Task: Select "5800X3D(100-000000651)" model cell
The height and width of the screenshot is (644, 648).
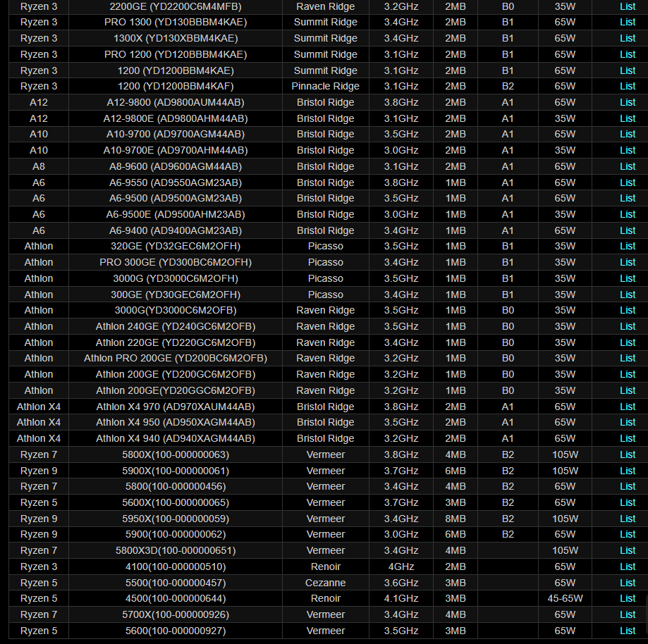Action: (x=176, y=550)
